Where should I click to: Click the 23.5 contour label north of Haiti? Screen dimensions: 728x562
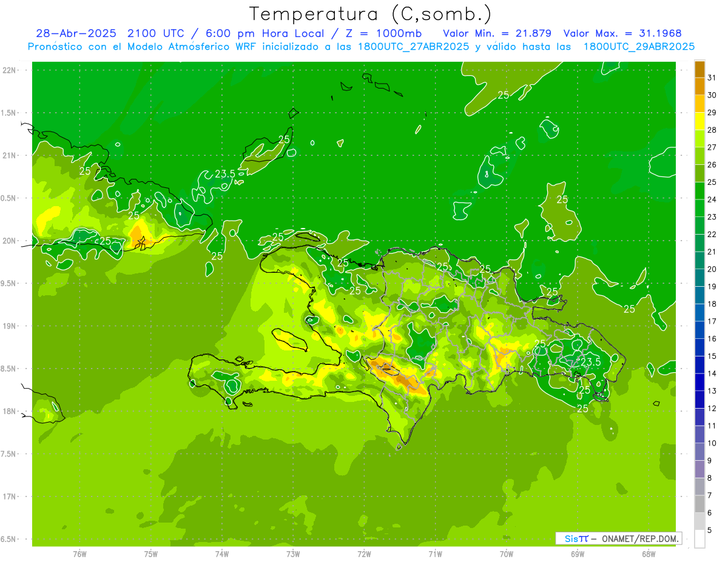(x=225, y=174)
